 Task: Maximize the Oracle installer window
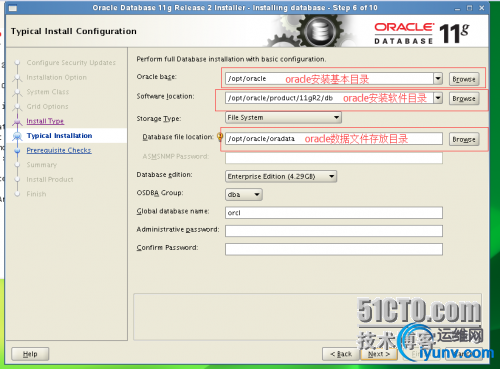pyautogui.click(x=469, y=8)
